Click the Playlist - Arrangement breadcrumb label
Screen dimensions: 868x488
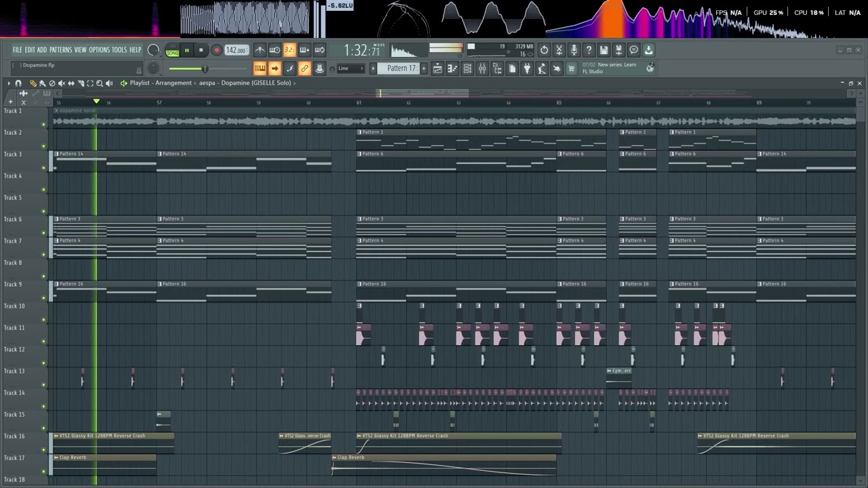[x=161, y=83]
